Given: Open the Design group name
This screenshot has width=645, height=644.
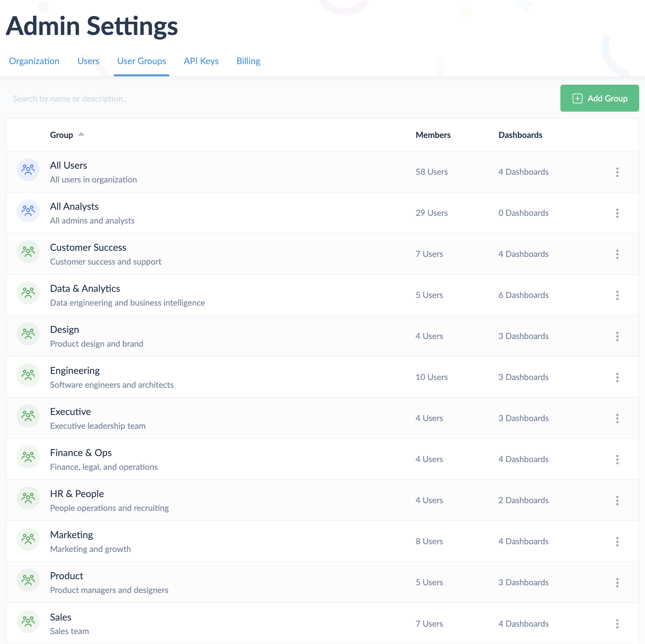Looking at the screenshot, I should click(64, 330).
